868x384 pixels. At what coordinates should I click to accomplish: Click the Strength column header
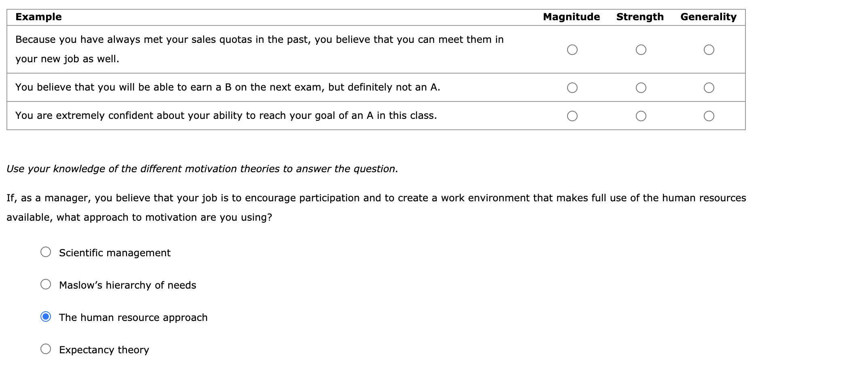pyautogui.click(x=640, y=17)
